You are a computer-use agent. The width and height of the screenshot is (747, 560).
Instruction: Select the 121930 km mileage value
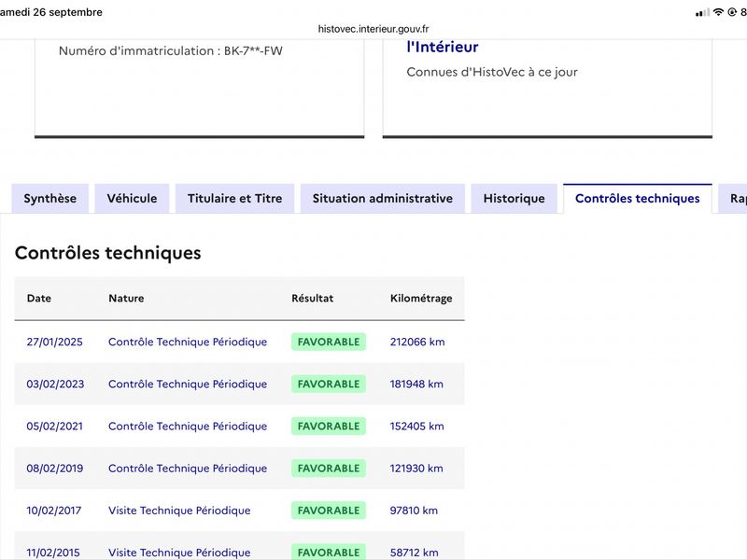[416, 469]
